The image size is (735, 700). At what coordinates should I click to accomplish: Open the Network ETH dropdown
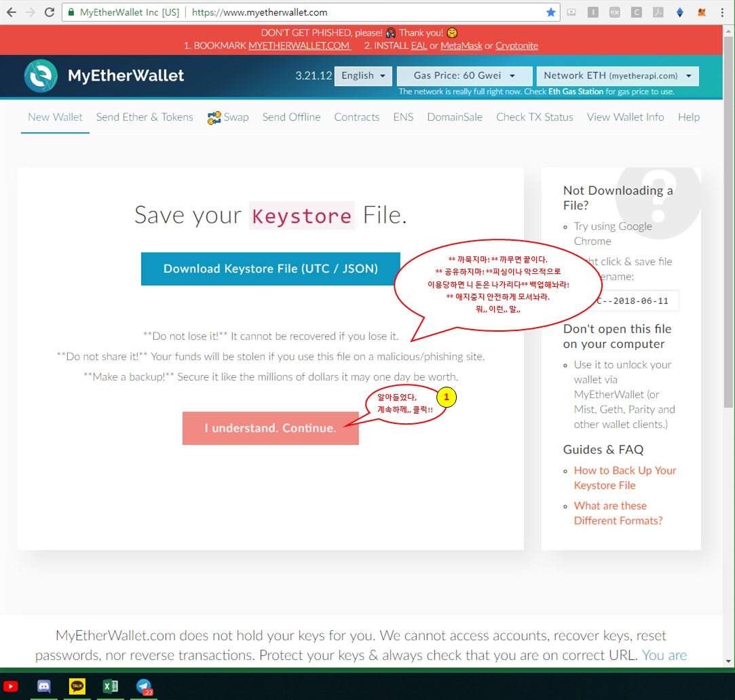pos(618,75)
